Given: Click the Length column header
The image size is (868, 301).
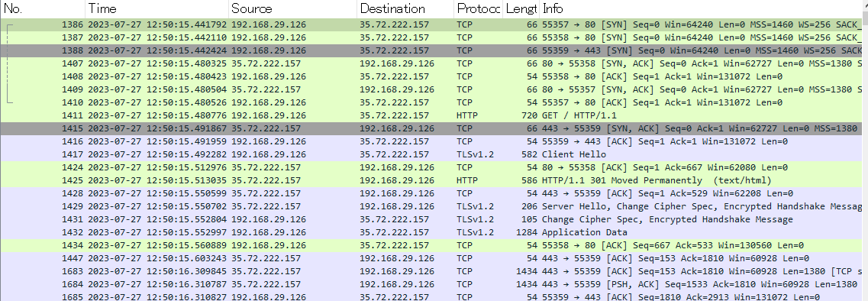Looking at the screenshot, I should point(521,8).
